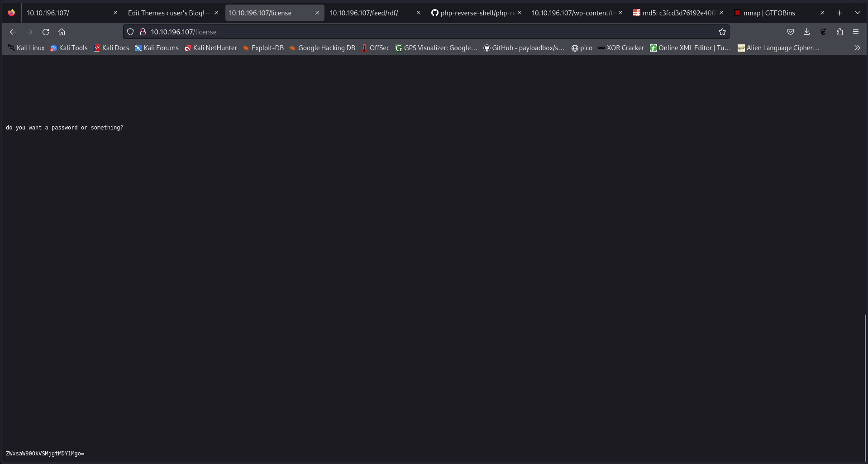Open Alien Language Cipher bookmark
Image resolution: width=868 pixels, height=464 pixels.
778,48
